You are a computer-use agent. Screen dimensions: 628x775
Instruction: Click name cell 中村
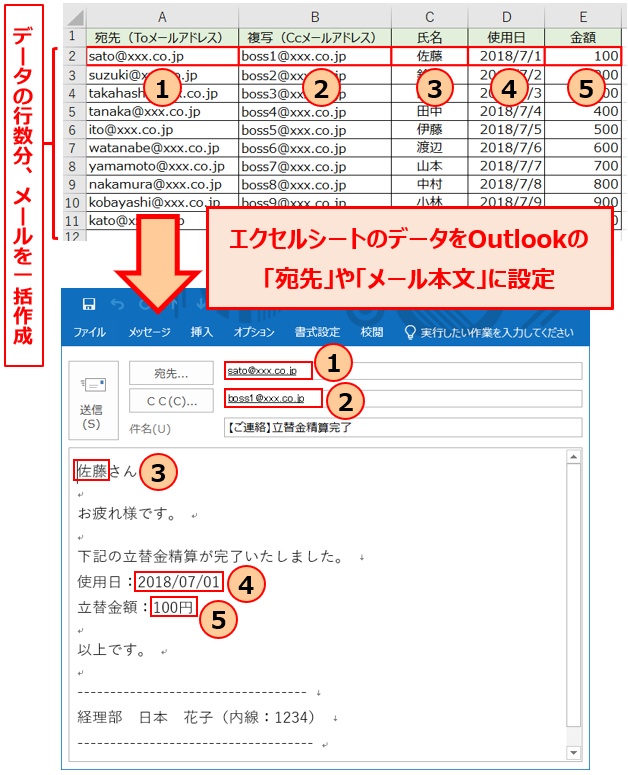429,184
